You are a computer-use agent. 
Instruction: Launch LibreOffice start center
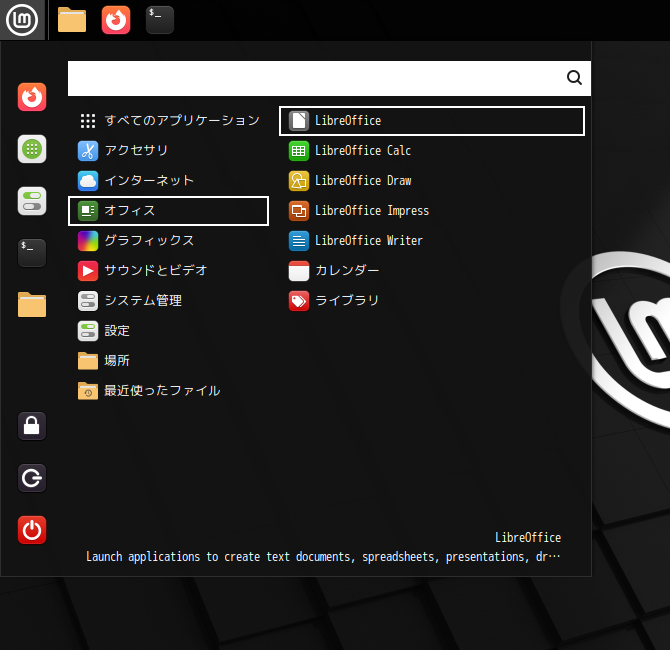tap(432, 121)
